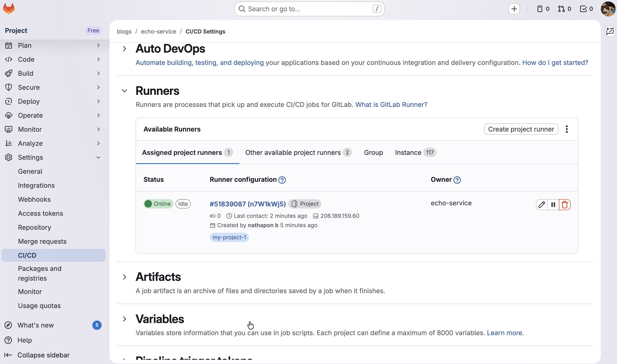Open the kebab menu beside Create project runner
Image resolution: width=617 pixels, height=364 pixels.
[567, 129]
